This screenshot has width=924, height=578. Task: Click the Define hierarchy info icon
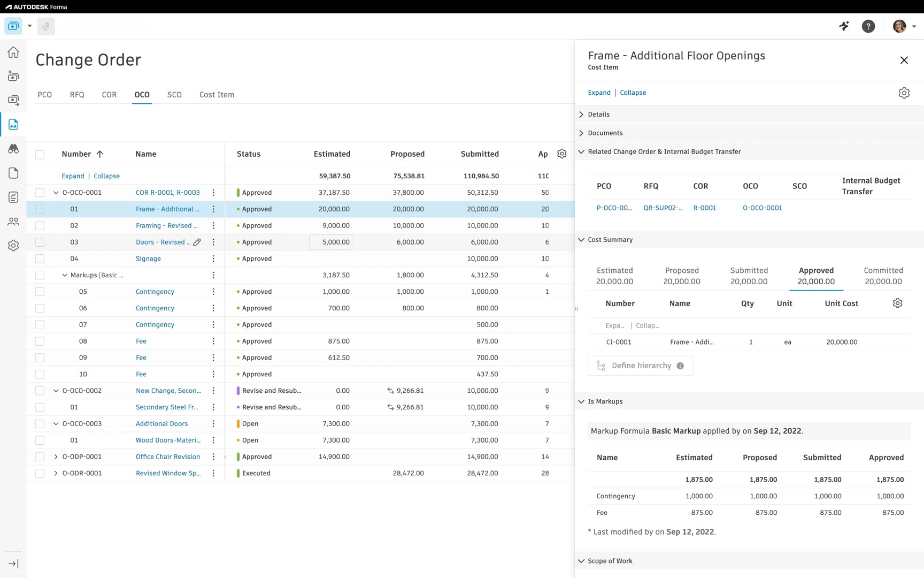point(680,366)
